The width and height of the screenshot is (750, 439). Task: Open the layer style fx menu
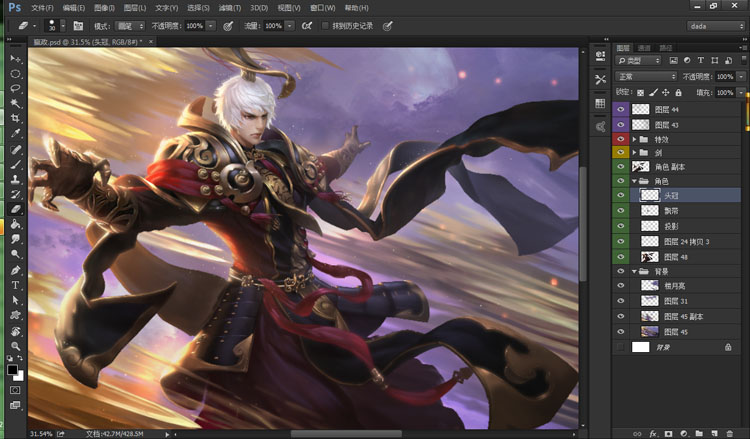point(653,433)
